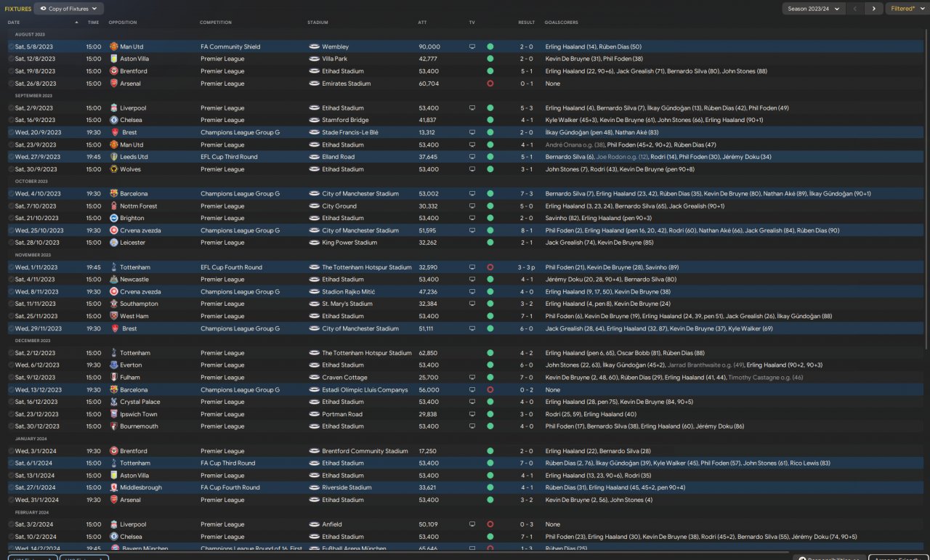Screen dimensions: 930x560
Task: Select the row checkbox for Sat, 5/8/2023
Action: point(12,46)
